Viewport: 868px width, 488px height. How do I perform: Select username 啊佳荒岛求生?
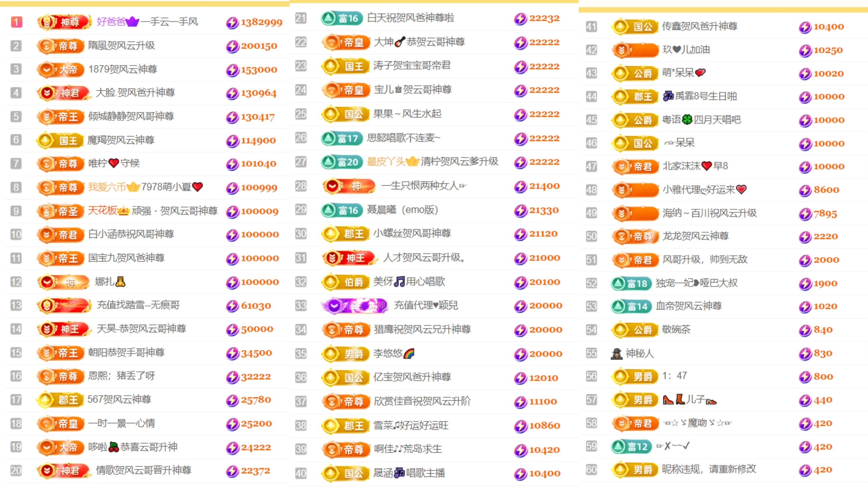(x=408, y=449)
